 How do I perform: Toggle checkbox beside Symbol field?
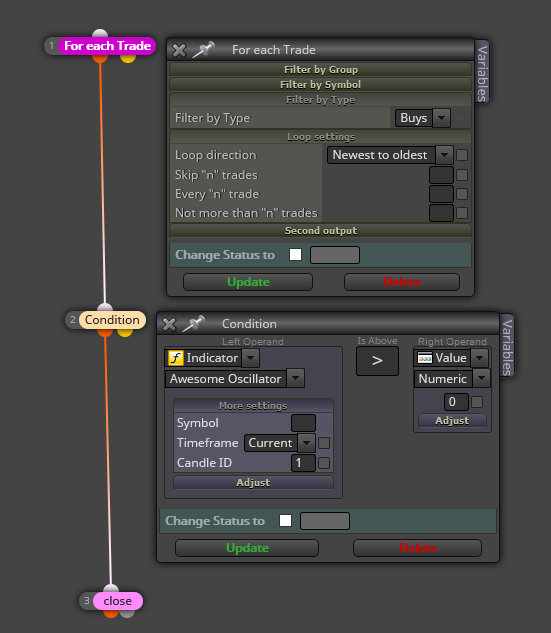click(324, 423)
